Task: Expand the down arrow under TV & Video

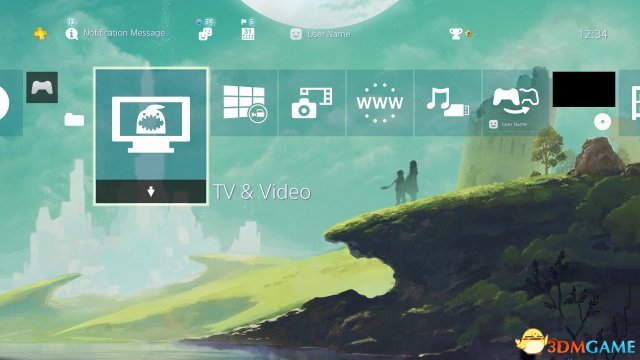Action: coord(151,191)
